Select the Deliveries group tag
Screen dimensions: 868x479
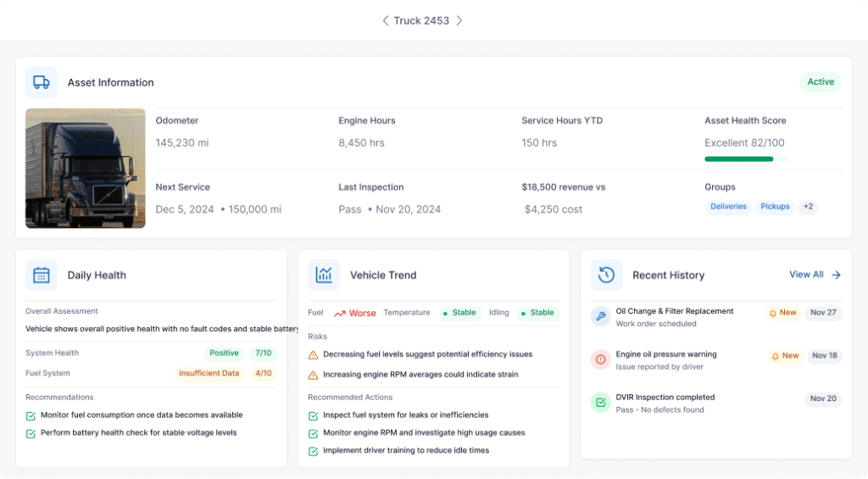[x=728, y=207]
